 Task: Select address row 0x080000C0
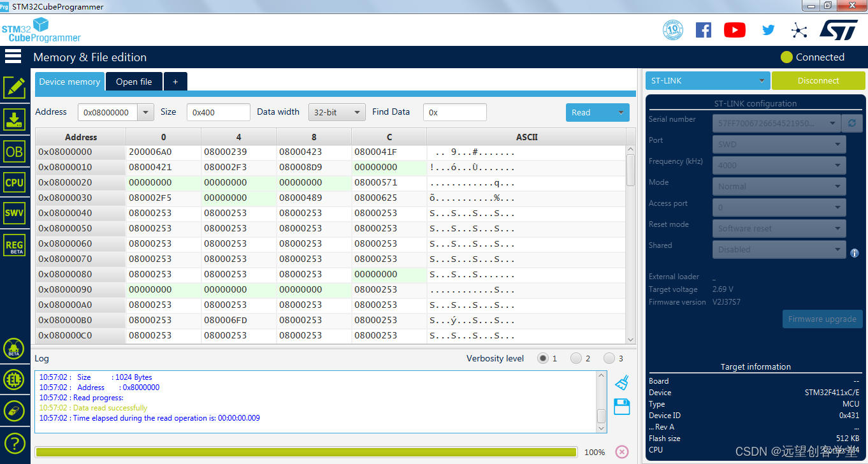(x=81, y=336)
